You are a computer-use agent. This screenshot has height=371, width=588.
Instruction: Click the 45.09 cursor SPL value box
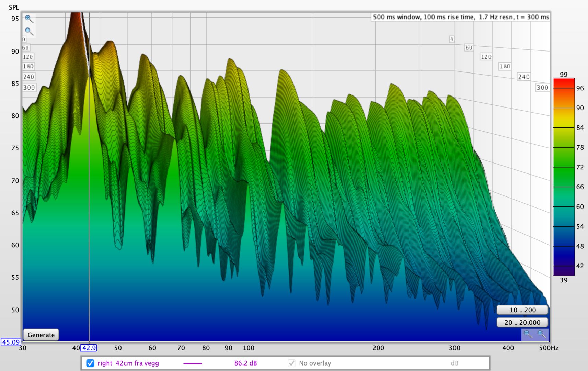(x=11, y=342)
